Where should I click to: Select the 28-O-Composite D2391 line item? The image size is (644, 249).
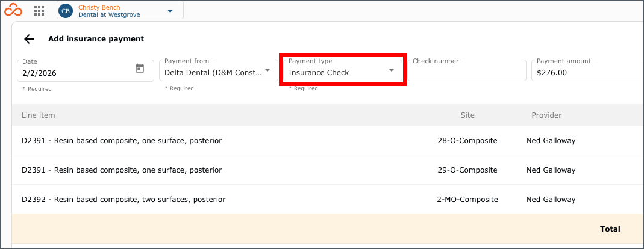[328, 141]
